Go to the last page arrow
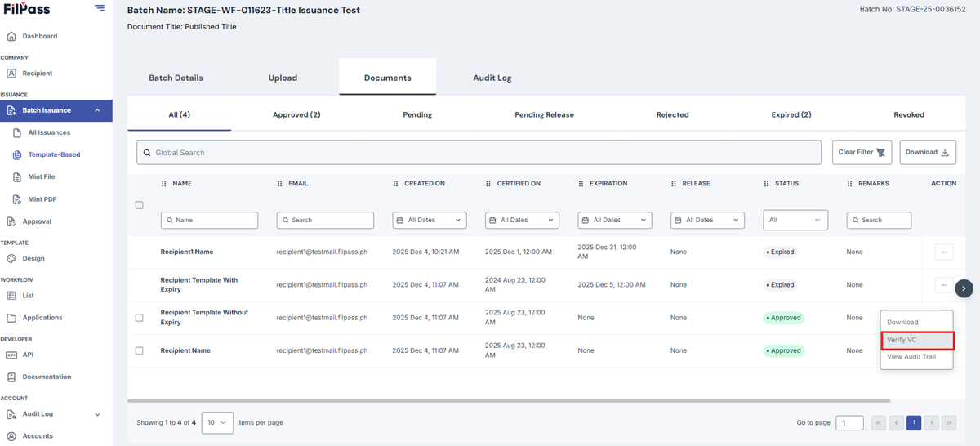This screenshot has width=980, height=446. pyautogui.click(x=949, y=422)
